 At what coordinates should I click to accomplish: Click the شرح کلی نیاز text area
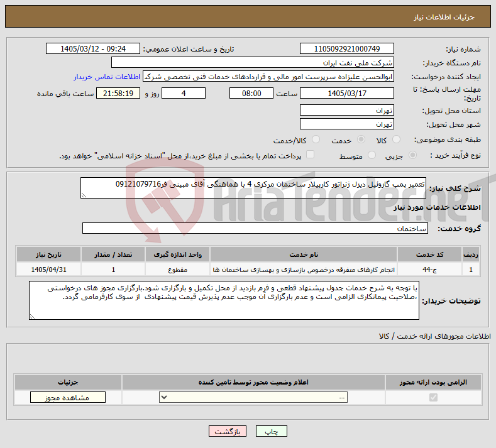[253, 188]
